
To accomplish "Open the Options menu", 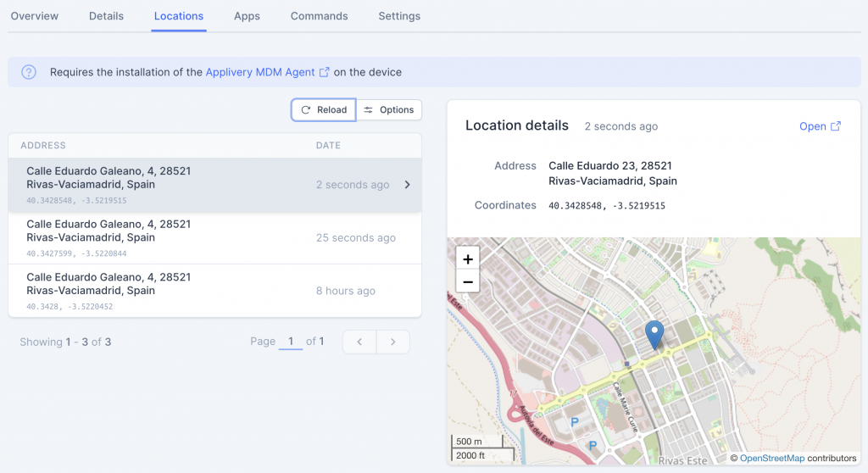I will [389, 109].
